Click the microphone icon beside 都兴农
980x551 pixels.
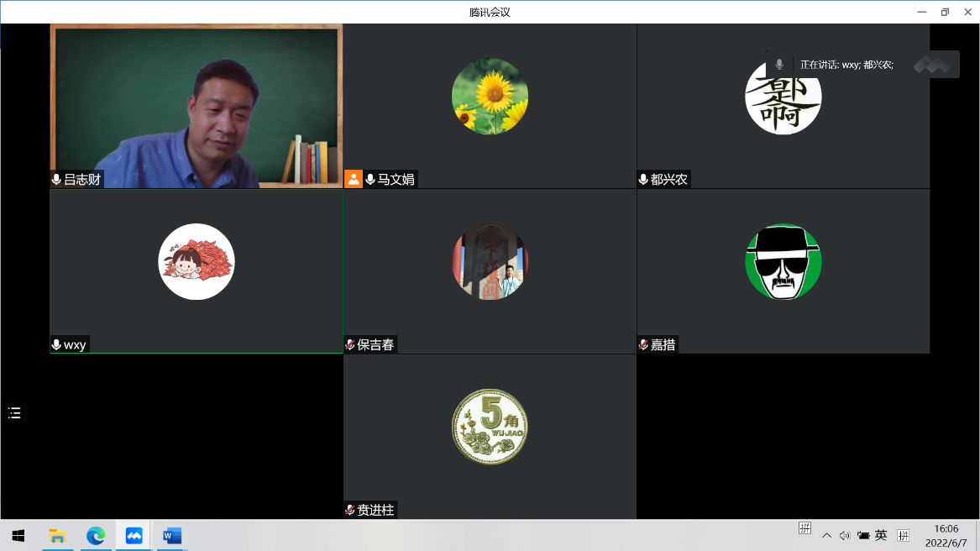[x=643, y=180]
